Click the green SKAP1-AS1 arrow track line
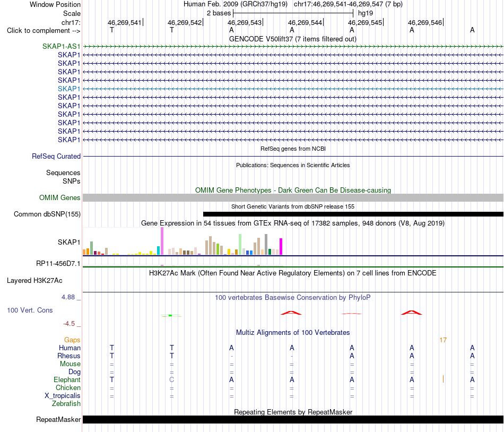 pyautogui.click(x=293, y=47)
